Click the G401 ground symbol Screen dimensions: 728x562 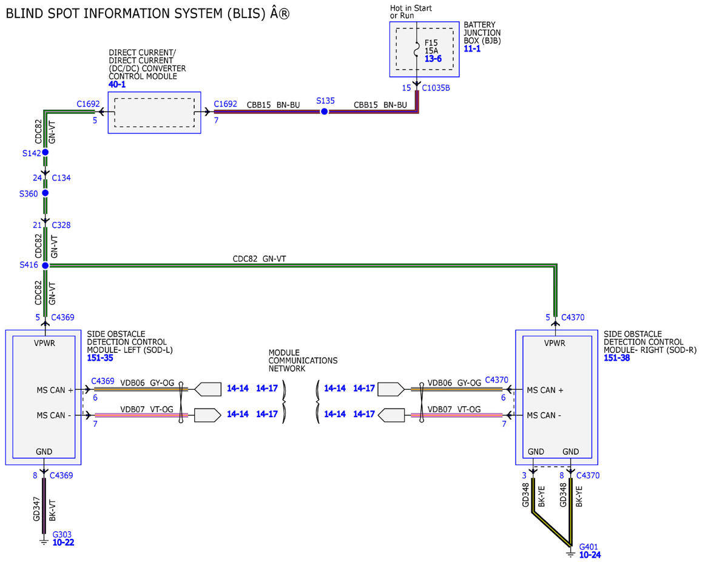(570, 552)
